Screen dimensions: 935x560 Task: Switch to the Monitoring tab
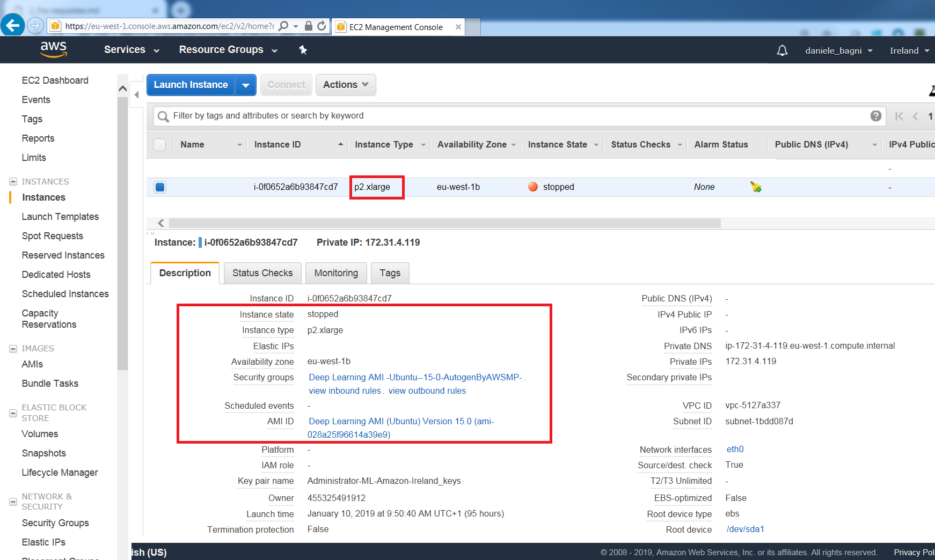coord(336,273)
